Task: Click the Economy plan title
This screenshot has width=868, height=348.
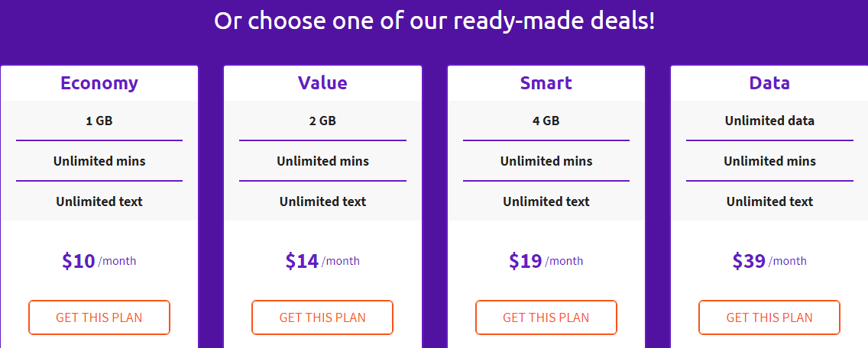Action: [x=99, y=83]
